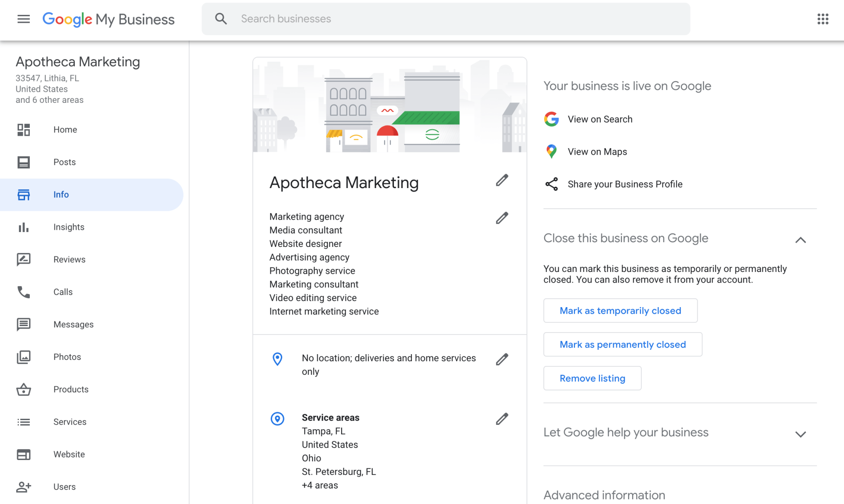Click the Products basket icon

[24, 389]
